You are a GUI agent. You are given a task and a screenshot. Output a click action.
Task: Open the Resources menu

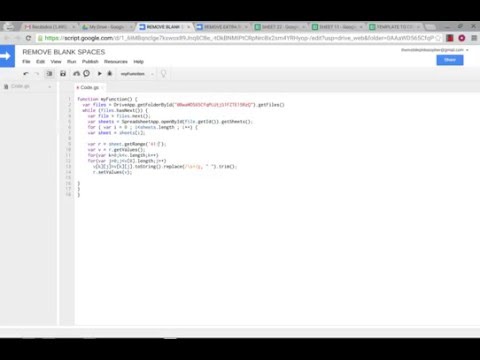(x=116, y=62)
